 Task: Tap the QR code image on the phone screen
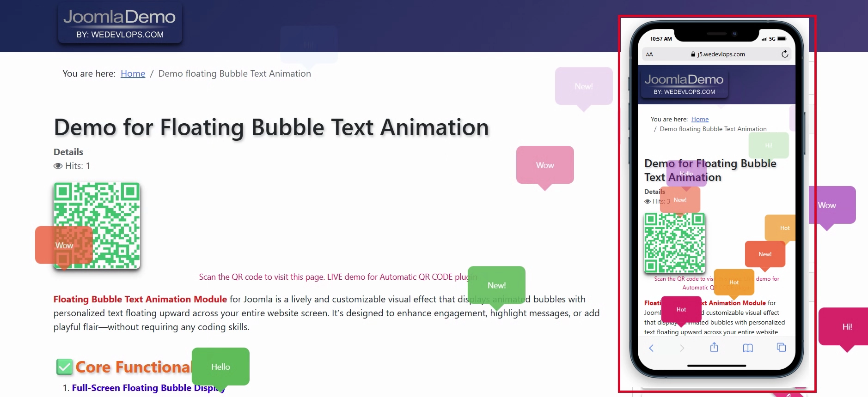coord(675,243)
